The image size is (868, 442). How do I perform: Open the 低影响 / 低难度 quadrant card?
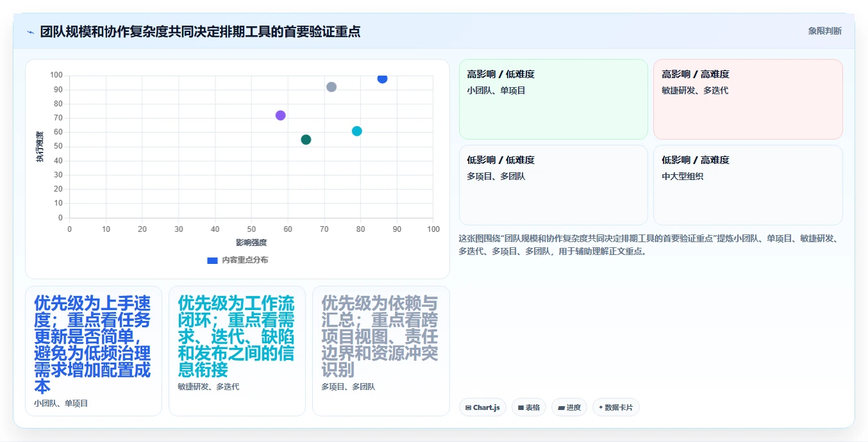coord(553,185)
